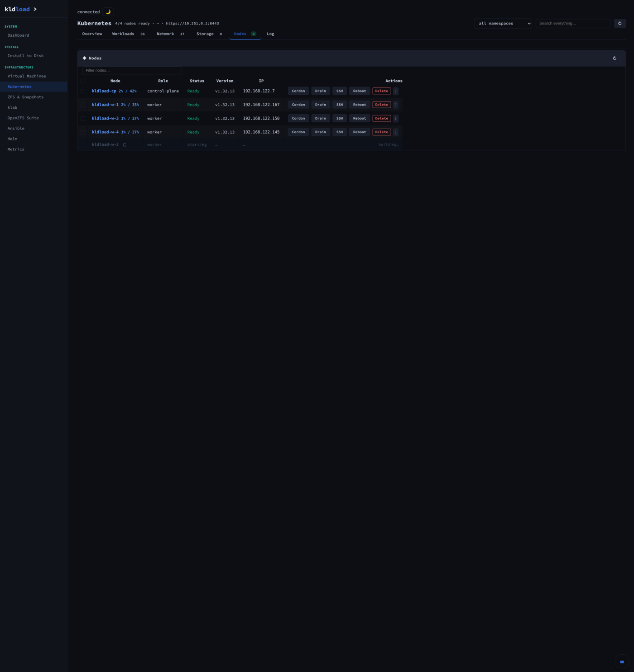634x672 pixels.
Task: Focus the Filter nodes input field
Action: click(132, 70)
